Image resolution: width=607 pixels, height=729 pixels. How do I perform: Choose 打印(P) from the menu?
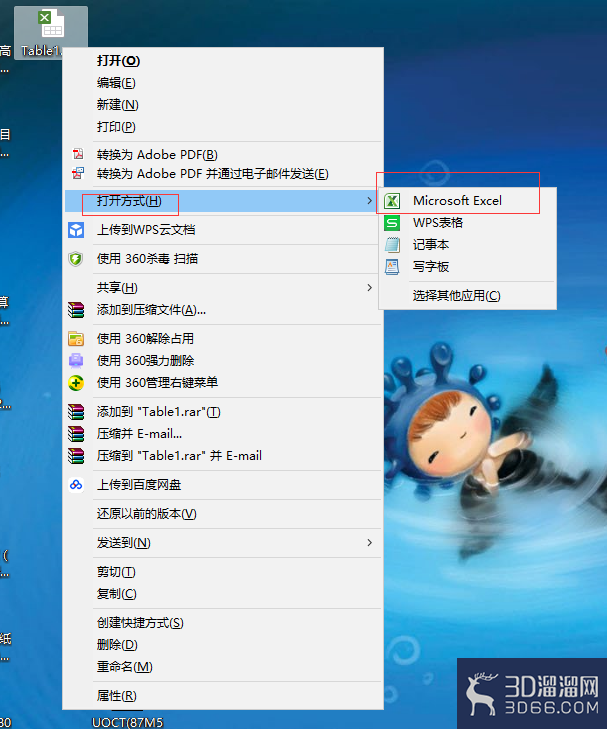pyautogui.click(x=223, y=126)
